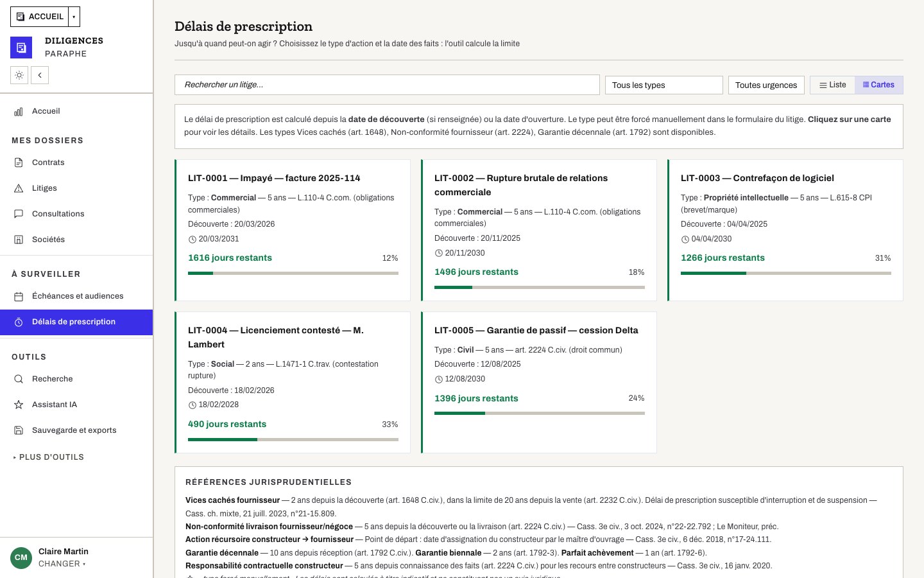This screenshot has height=578, width=924.
Task: Expand the PLUS D'OUTILS section
Action: coord(48,457)
